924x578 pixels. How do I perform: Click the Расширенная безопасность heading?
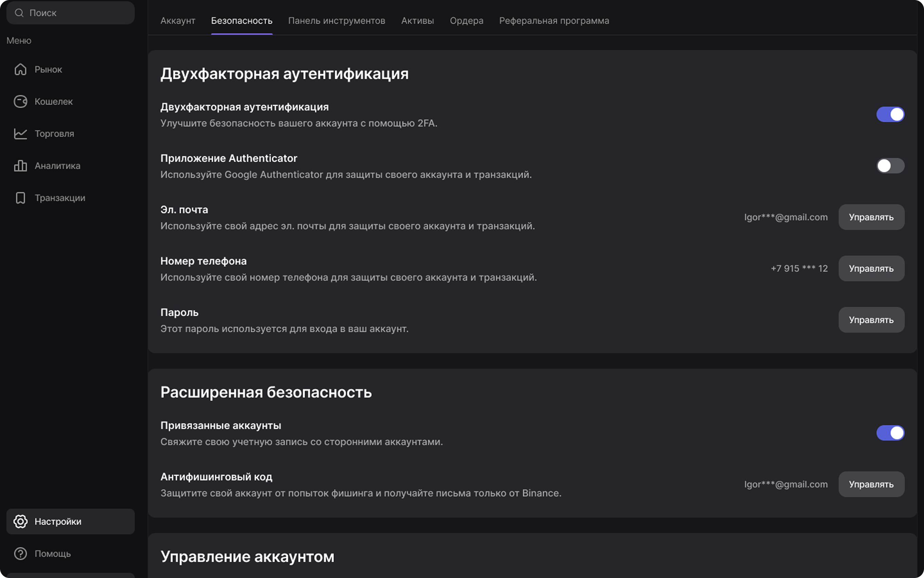(266, 392)
